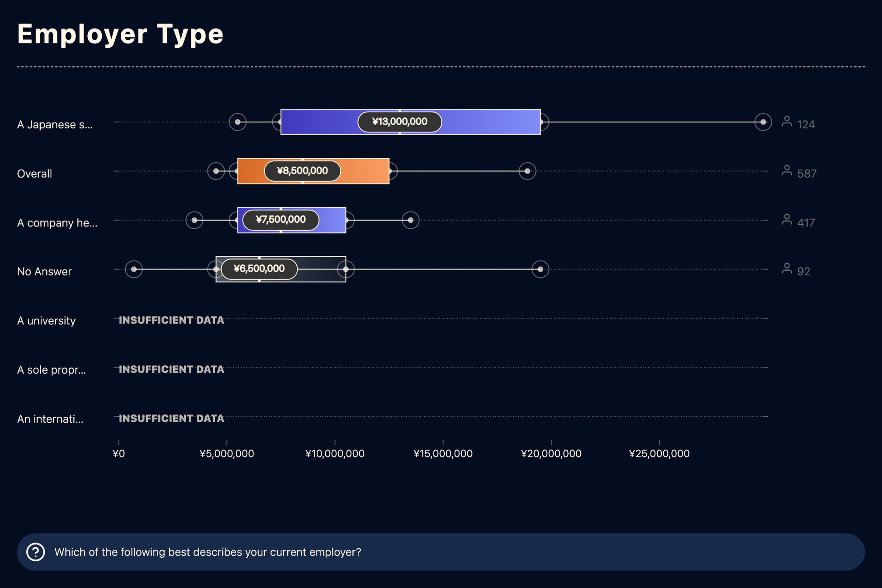The image size is (882, 588).
Task: Click the Japanese subsidiary maximum whisker marker
Action: pos(763,122)
